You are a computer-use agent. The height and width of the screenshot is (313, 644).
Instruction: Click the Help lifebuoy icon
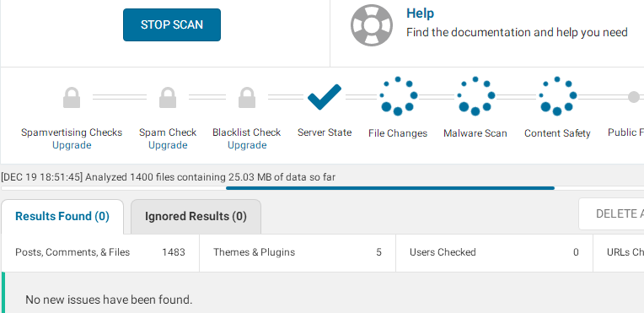371,25
